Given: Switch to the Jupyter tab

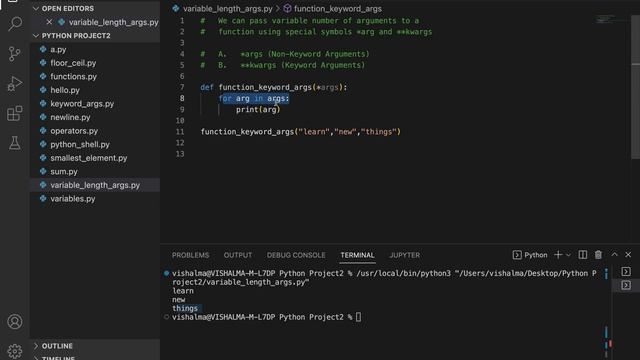Looking at the screenshot, I should click(404, 255).
